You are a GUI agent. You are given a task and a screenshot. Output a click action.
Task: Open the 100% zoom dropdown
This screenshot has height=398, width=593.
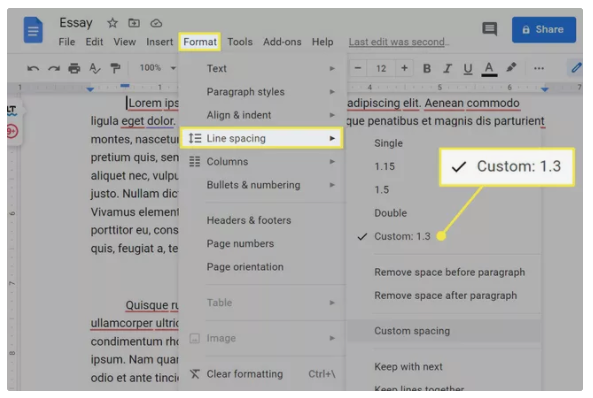click(x=157, y=68)
